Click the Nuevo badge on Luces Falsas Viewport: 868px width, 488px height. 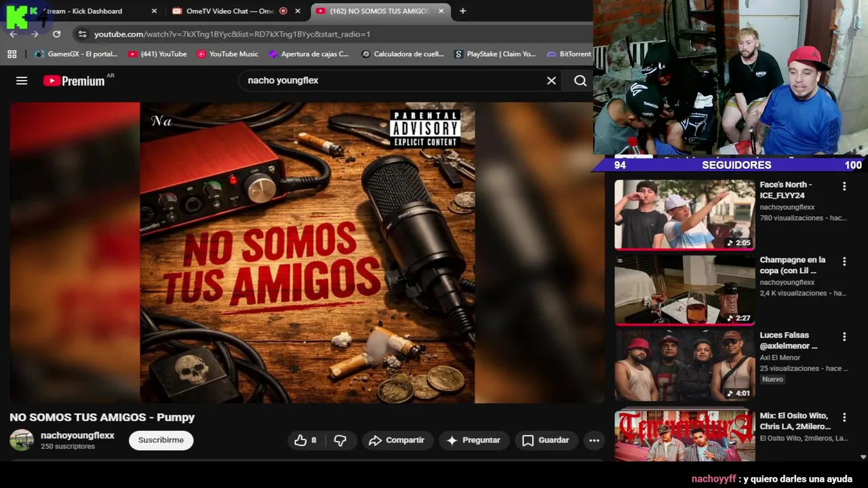772,380
